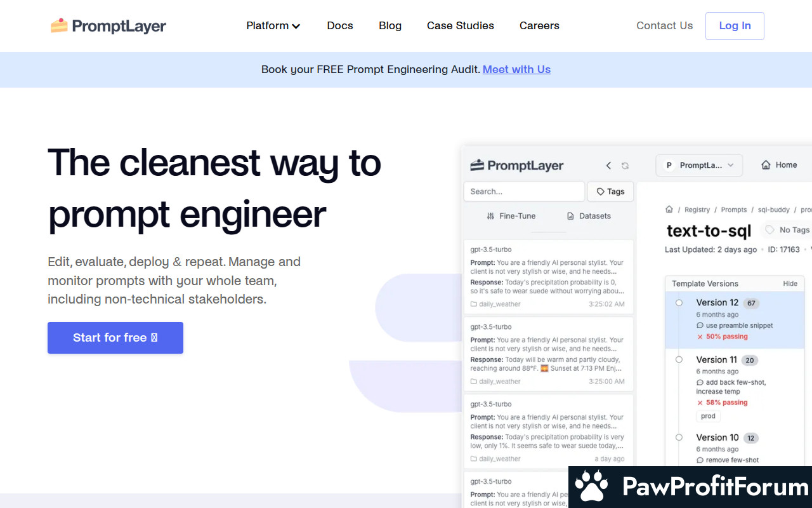This screenshot has height=508, width=812.
Task: Click the refresh icon in the sidebar
Action: [x=625, y=166]
